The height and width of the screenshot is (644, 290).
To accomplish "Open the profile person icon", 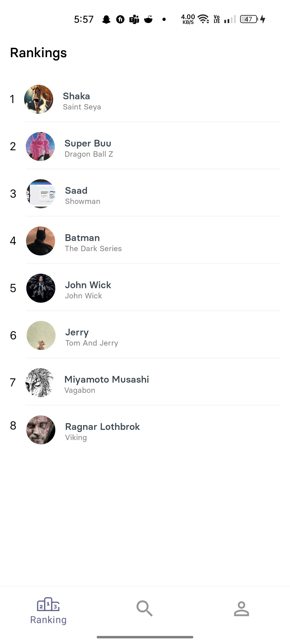I will point(241,608).
